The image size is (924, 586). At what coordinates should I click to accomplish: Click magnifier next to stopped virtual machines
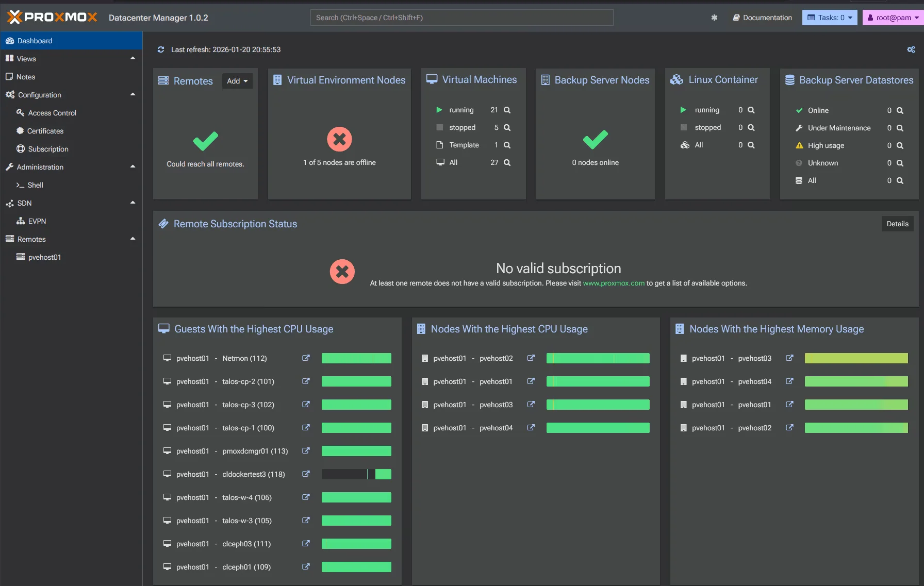507,127
